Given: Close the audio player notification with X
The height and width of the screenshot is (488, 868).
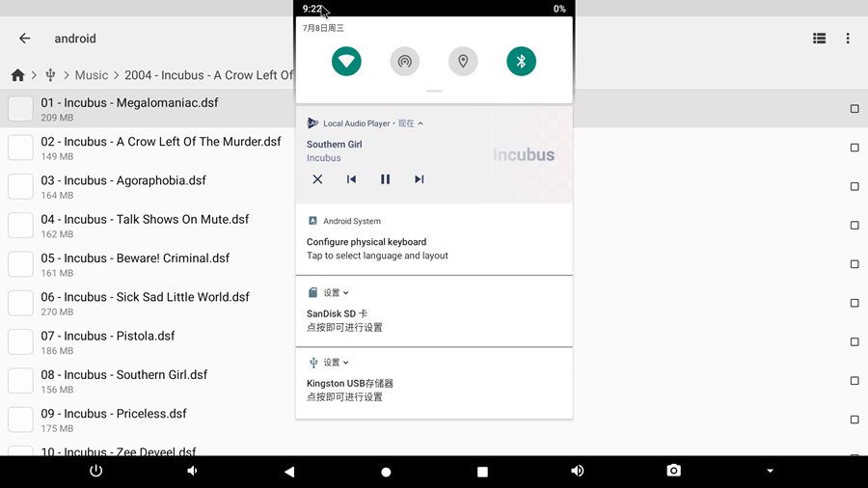Looking at the screenshot, I should [317, 179].
